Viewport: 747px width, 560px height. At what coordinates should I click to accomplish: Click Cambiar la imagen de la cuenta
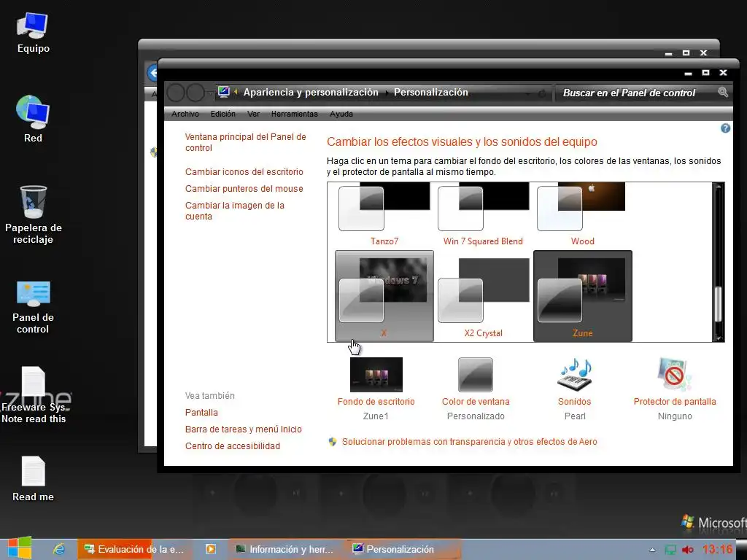pos(234,211)
